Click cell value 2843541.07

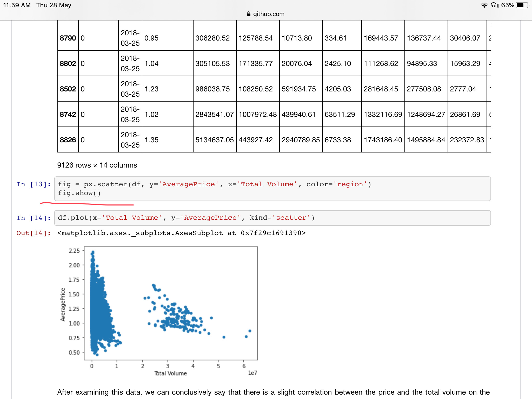tap(215, 114)
